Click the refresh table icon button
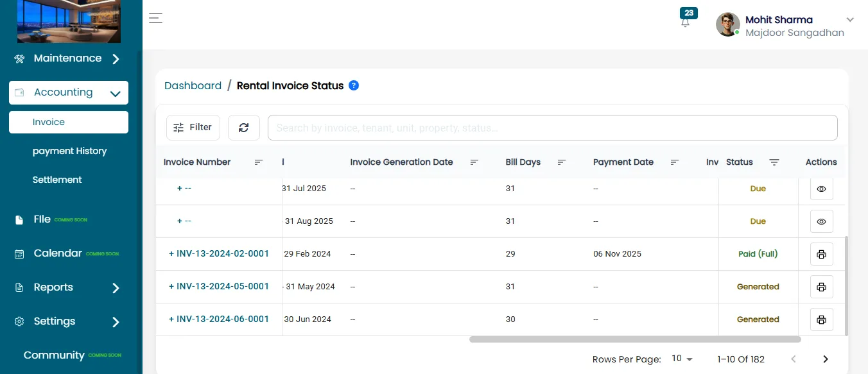The height and width of the screenshot is (374, 868). point(244,128)
